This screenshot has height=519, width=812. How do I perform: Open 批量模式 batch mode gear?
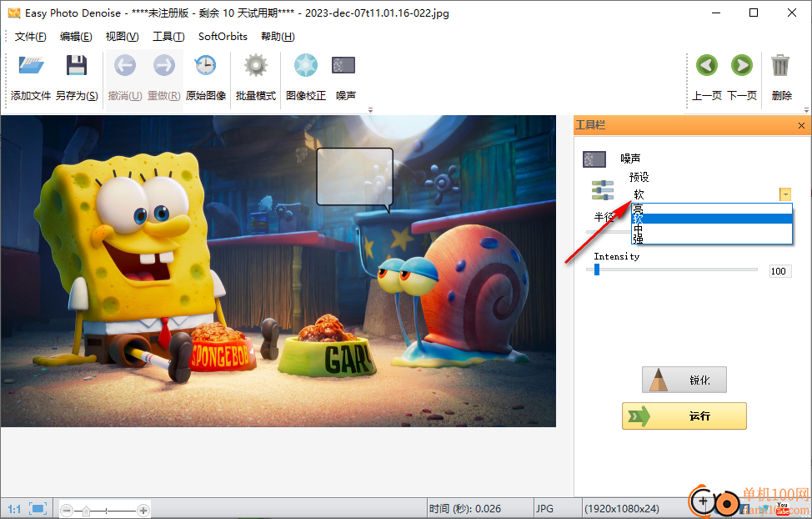[256, 65]
